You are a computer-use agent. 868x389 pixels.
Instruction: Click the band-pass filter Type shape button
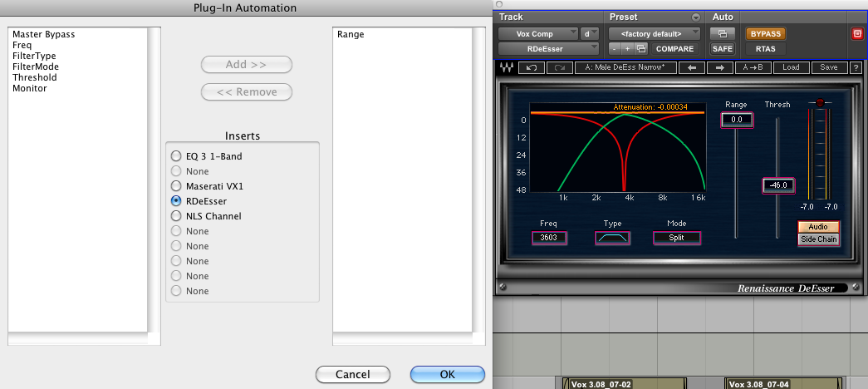pos(612,238)
